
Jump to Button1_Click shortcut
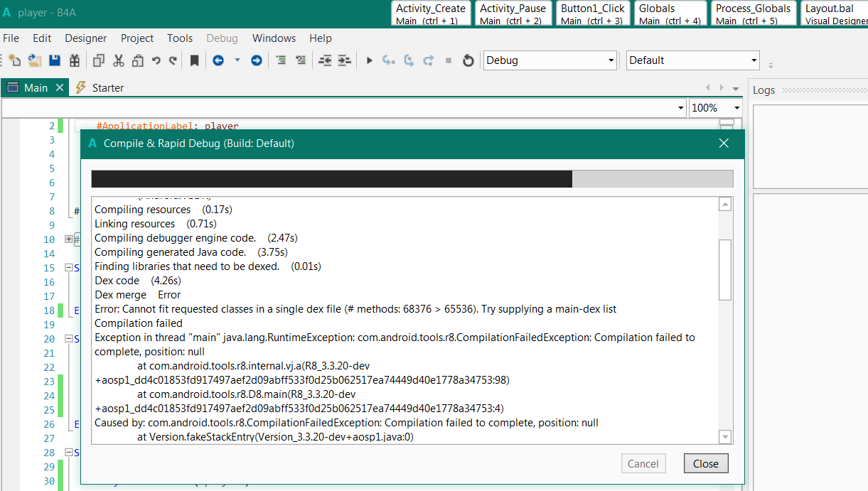point(593,14)
